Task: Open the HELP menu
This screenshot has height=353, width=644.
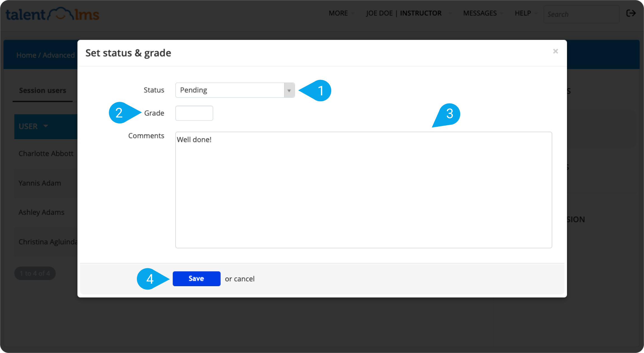Action: [526, 13]
